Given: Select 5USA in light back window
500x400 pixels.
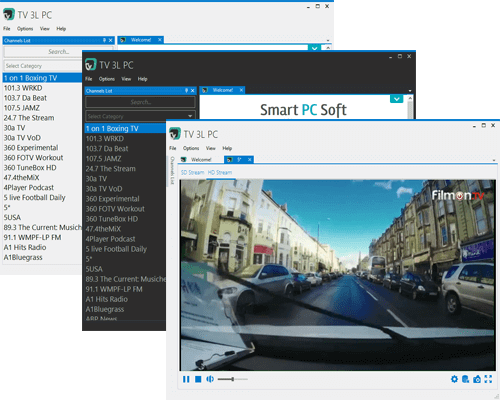Looking at the screenshot, I should [x=43, y=218].
